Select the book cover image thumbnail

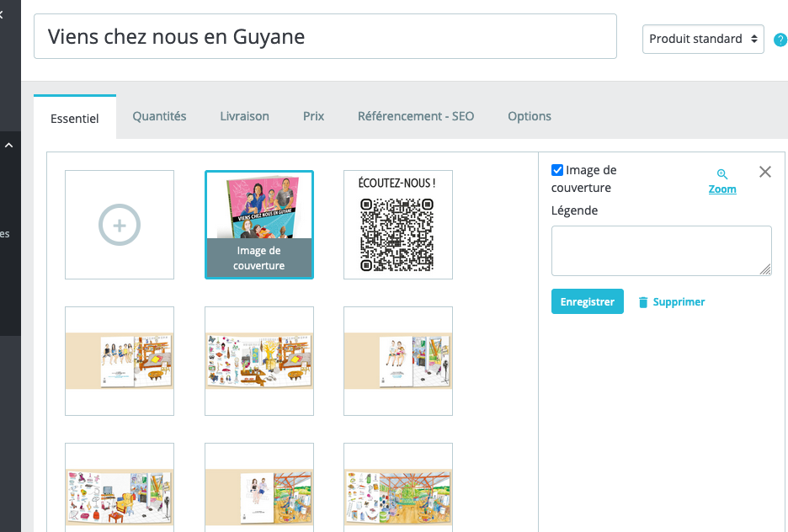tap(259, 225)
